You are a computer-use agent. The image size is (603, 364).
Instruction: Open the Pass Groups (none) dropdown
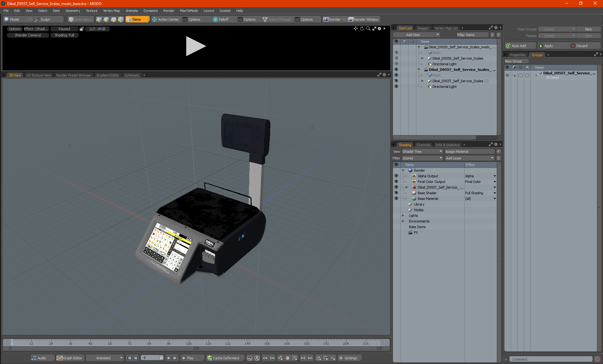(x=557, y=29)
